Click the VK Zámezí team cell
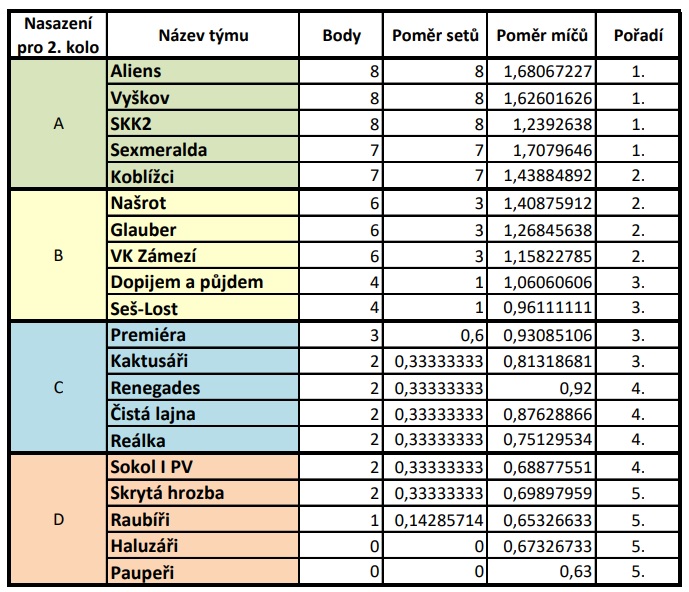The width and height of the screenshot is (689, 592). [203, 256]
